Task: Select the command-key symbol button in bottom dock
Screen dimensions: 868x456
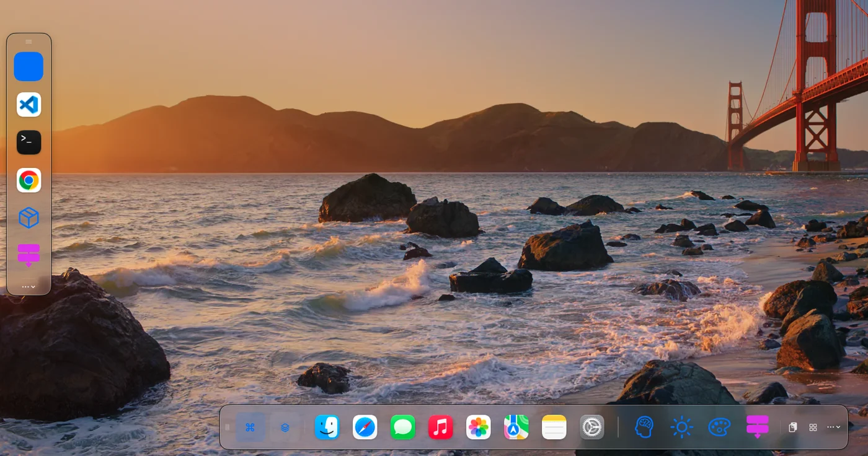Action: pos(250,427)
